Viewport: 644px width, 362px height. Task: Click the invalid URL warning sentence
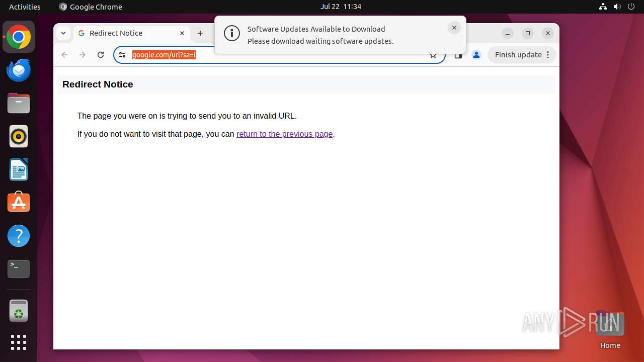point(187,116)
